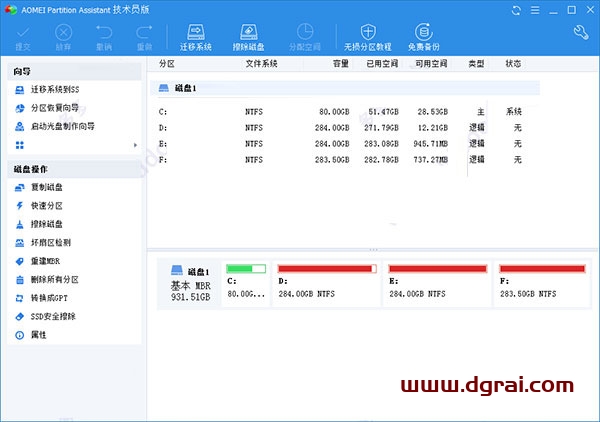Click the 容量 column header
Image resolution: width=600 pixels, height=422 pixels.
(x=341, y=63)
